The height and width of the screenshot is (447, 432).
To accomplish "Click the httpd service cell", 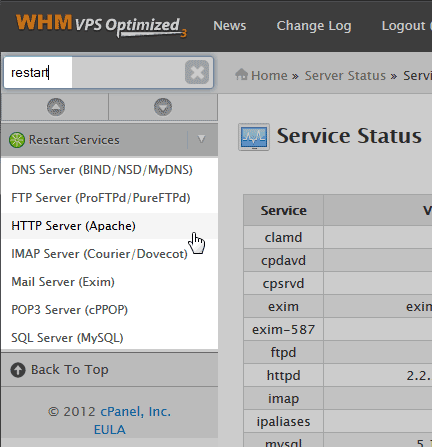I will 283,375.
